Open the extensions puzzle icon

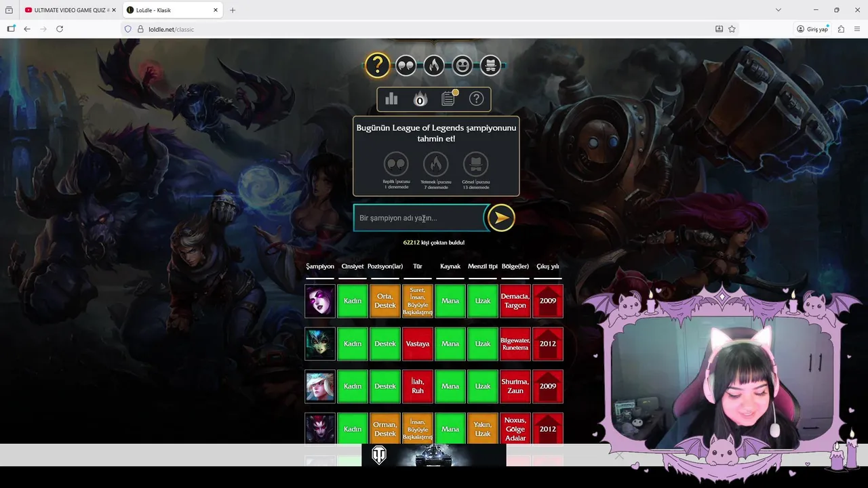point(841,29)
